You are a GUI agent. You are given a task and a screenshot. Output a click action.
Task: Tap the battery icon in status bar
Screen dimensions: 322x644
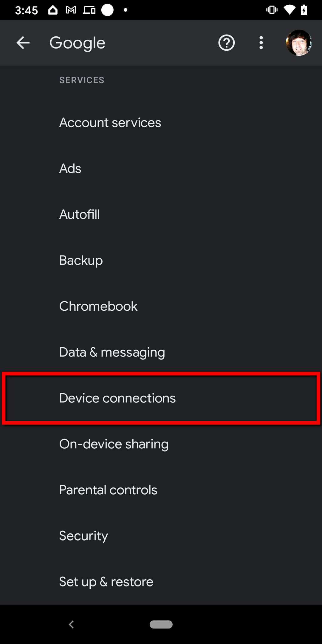[x=304, y=10]
